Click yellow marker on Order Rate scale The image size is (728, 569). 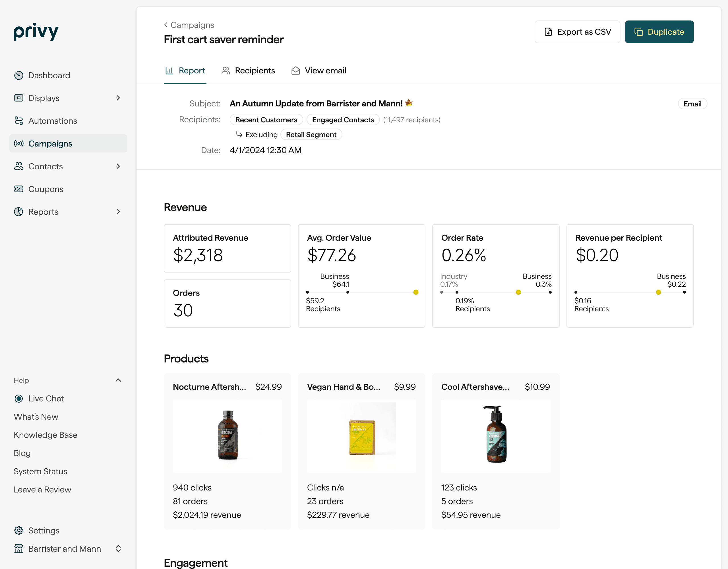pos(518,292)
